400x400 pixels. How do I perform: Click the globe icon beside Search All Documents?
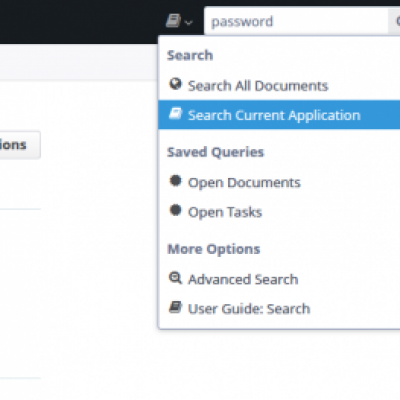(175, 84)
